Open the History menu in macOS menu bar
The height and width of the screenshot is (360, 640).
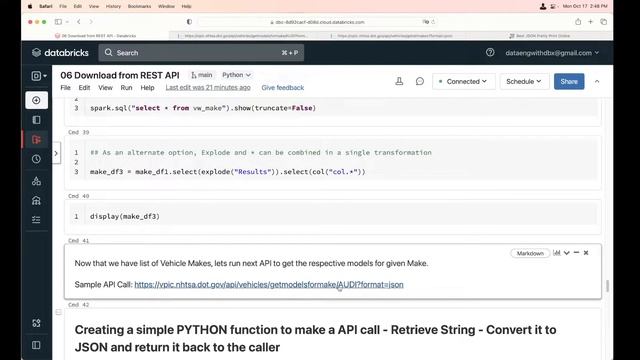[x=113, y=6]
